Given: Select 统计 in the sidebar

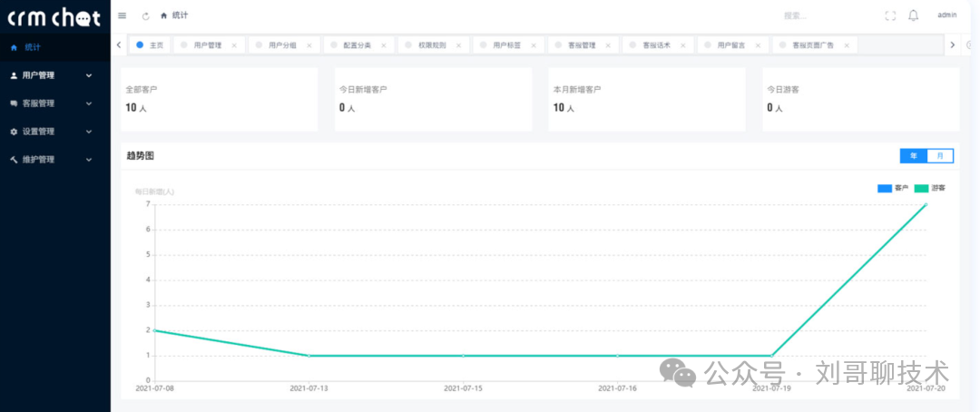Looking at the screenshot, I should [55, 47].
